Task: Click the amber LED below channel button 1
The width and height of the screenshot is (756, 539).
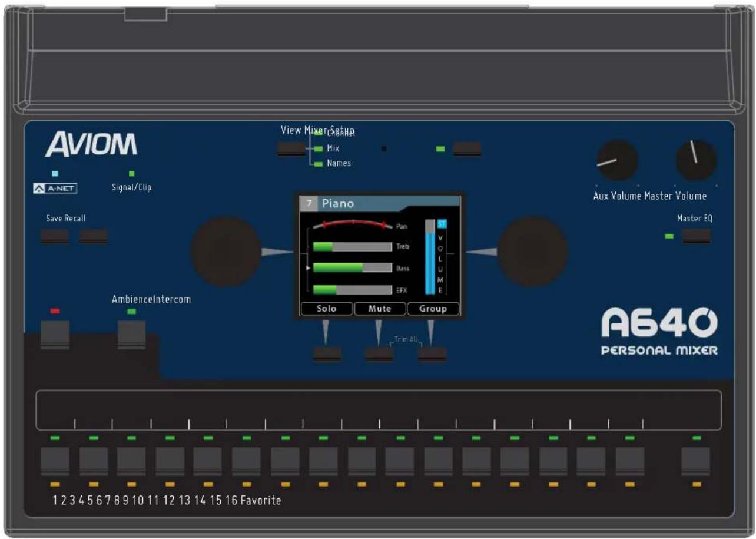Action: [x=55, y=484]
